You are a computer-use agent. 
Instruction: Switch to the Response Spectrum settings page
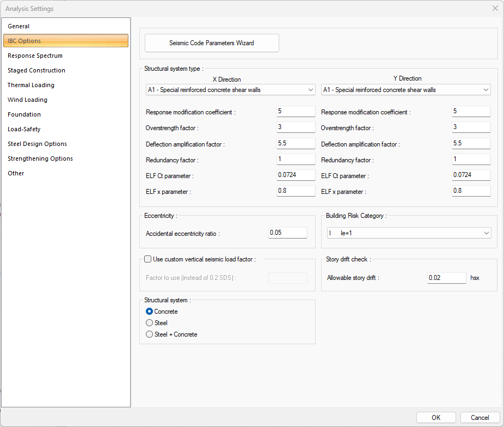point(35,55)
